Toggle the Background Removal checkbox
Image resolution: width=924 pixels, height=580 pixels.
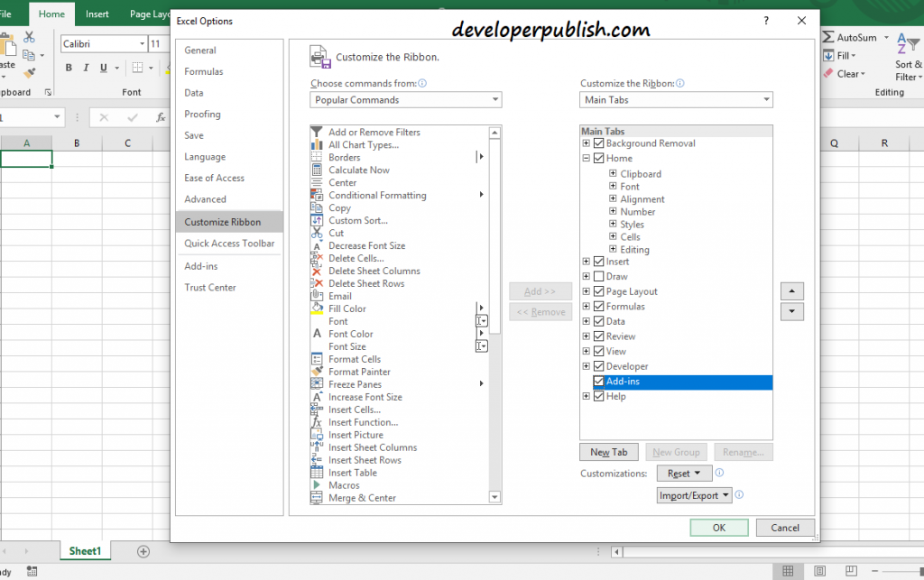coord(598,143)
